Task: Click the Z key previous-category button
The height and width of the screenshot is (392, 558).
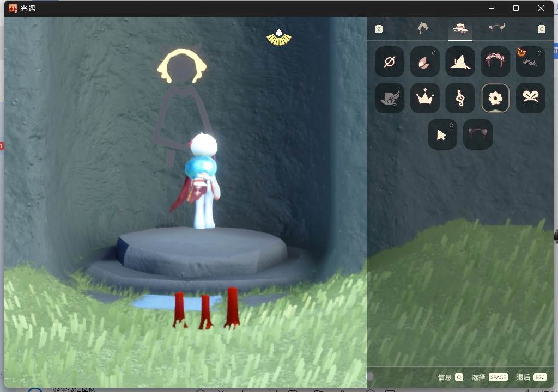Action: coord(379,29)
